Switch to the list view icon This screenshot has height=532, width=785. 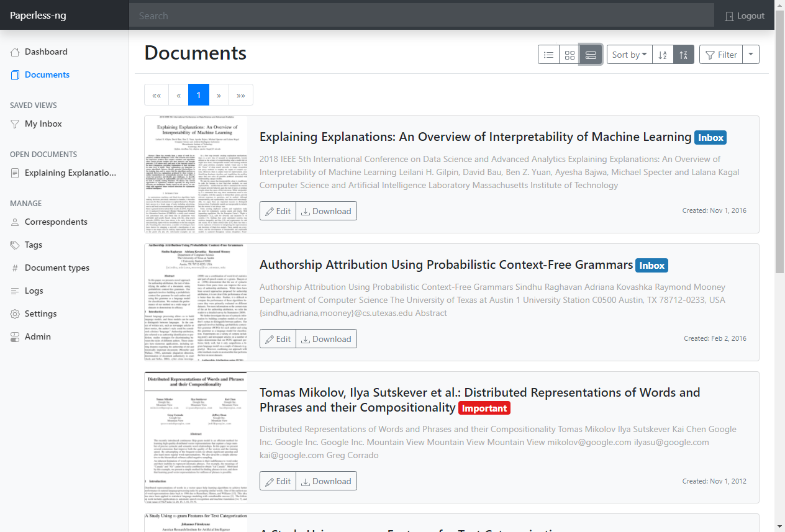click(x=548, y=55)
